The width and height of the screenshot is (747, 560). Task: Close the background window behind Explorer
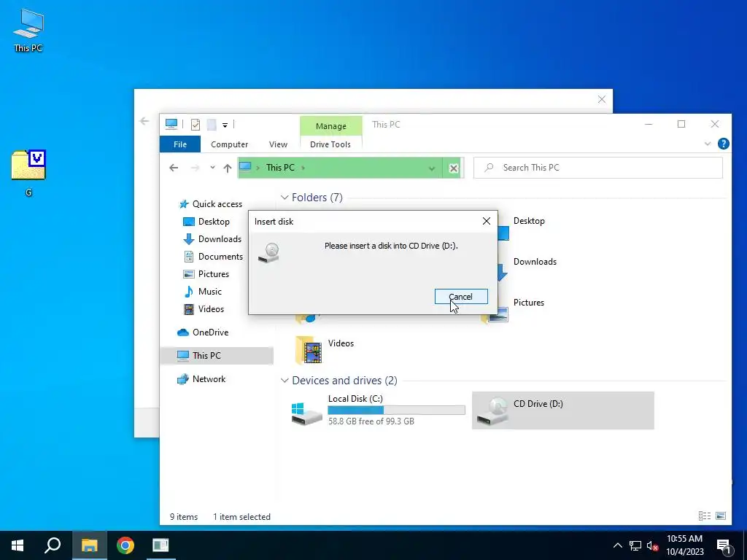point(602,99)
